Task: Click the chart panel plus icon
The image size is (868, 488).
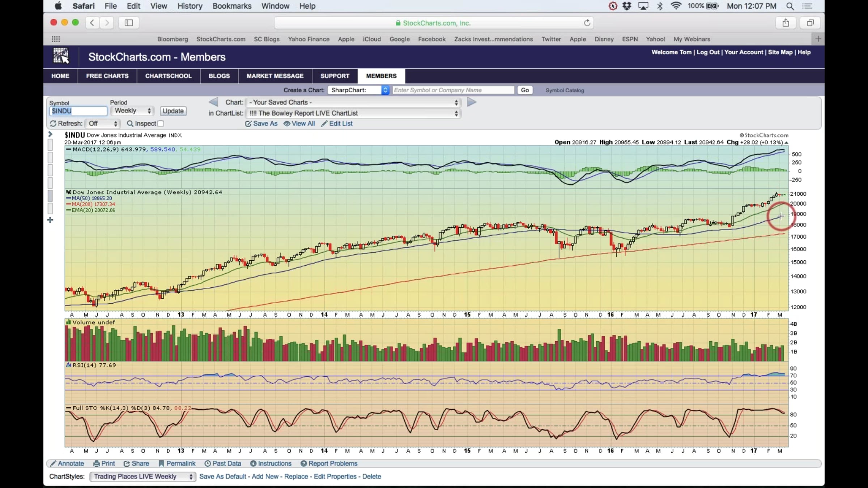Action: [50, 220]
